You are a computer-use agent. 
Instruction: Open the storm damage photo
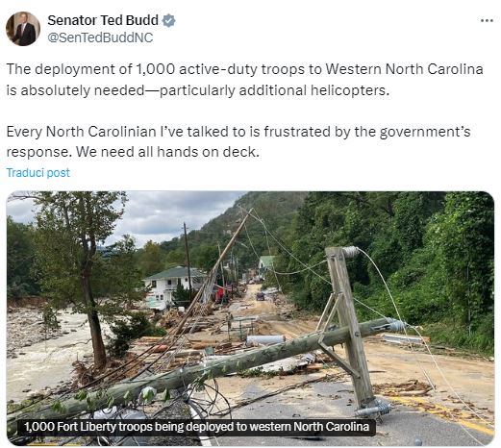[x=250, y=318]
